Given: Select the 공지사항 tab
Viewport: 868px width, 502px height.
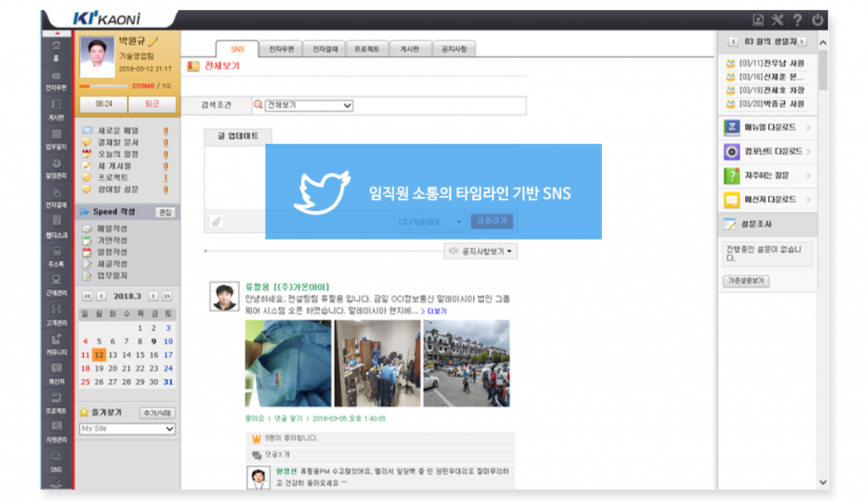Looking at the screenshot, I should coord(455,49).
